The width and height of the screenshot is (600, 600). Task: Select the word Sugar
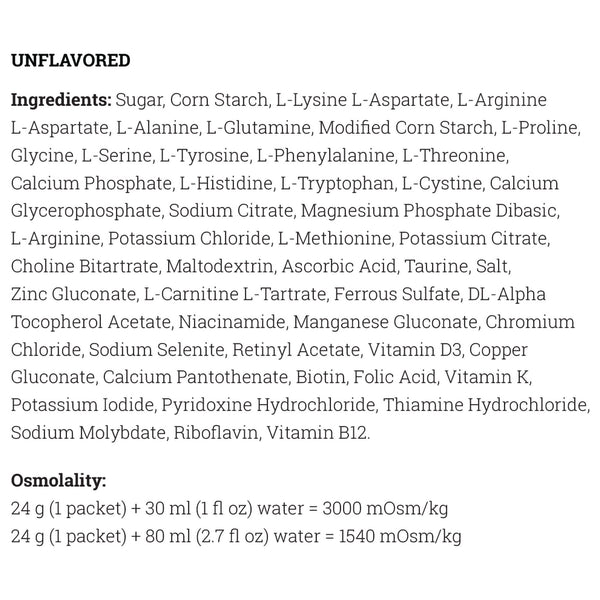139,100
